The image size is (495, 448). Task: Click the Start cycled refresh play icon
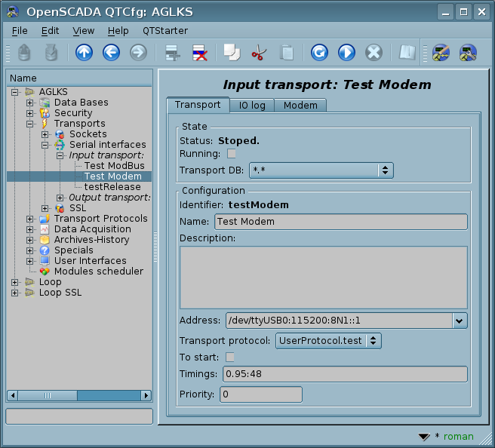coord(346,52)
